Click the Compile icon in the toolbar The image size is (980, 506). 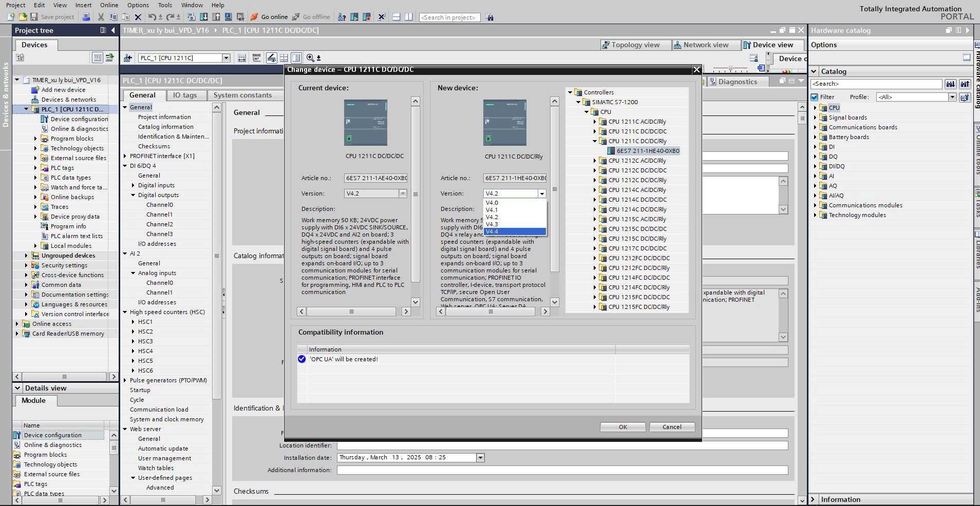(191, 17)
